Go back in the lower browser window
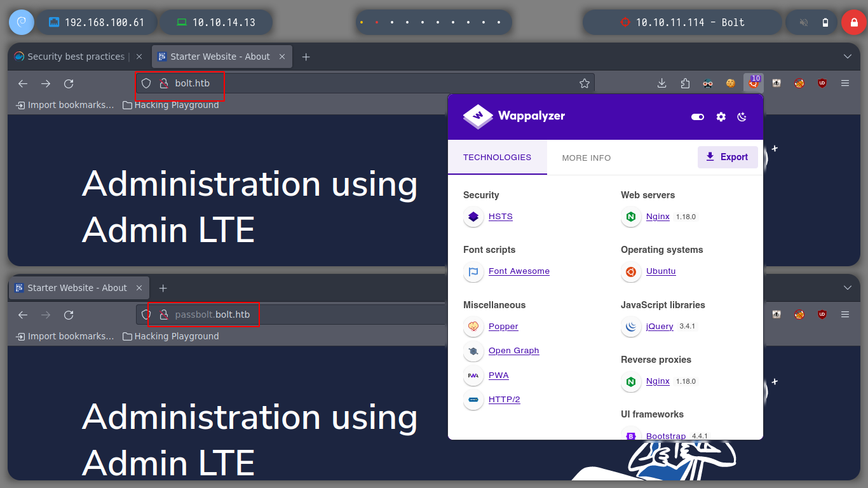 coord(23,315)
